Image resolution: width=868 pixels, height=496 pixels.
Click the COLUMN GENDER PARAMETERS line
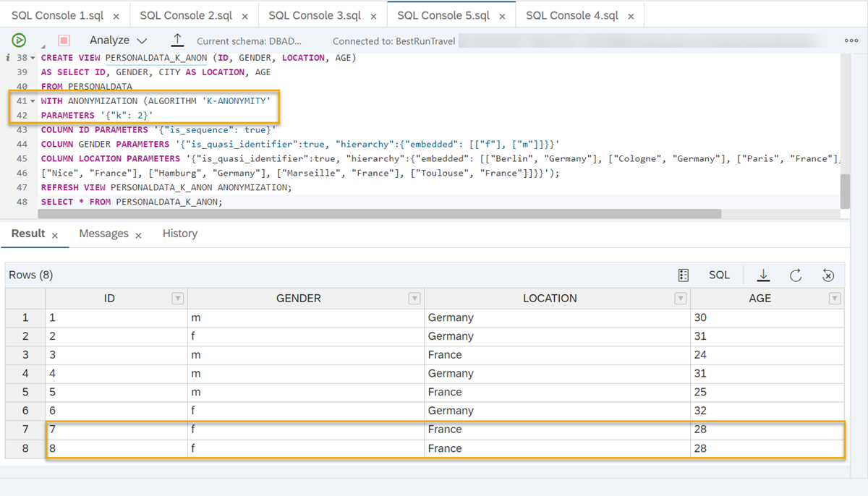click(299, 145)
